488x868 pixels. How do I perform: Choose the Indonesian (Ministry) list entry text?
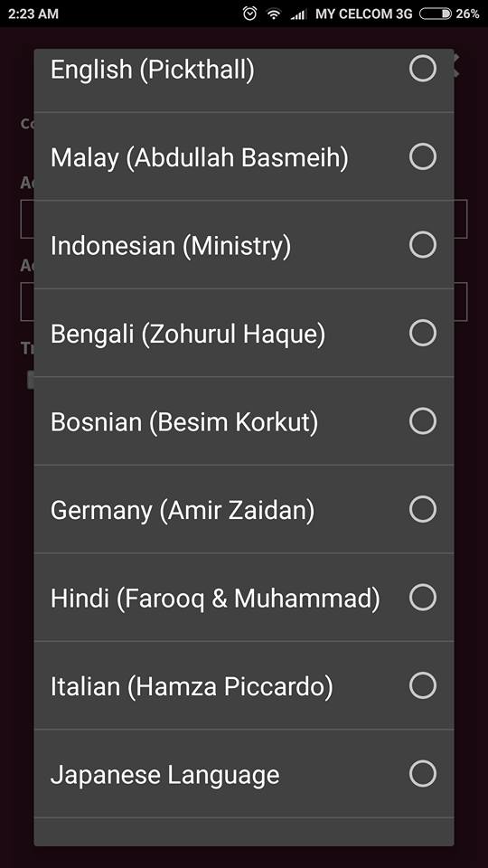[x=171, y=246]
